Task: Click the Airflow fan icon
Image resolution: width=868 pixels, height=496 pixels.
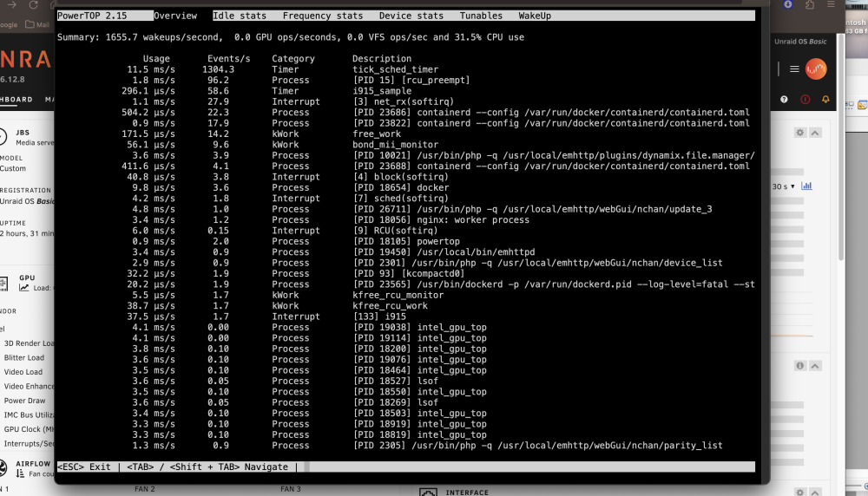Action: pyautogui.click(x=3, y=467)
